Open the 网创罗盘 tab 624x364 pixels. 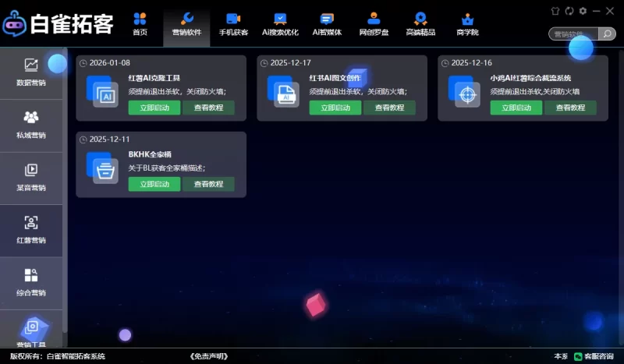pos(374,25)
